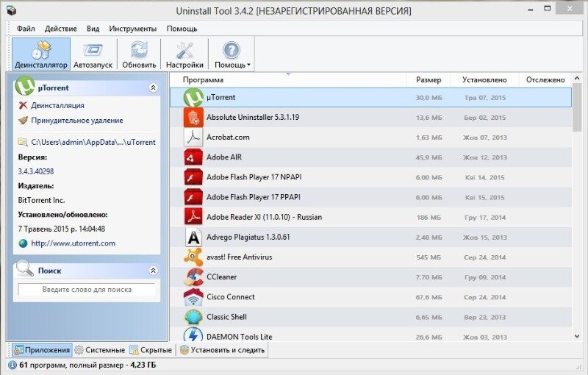Click the scrollbar up arrow
588x375 pixels.
pos(577,79)
